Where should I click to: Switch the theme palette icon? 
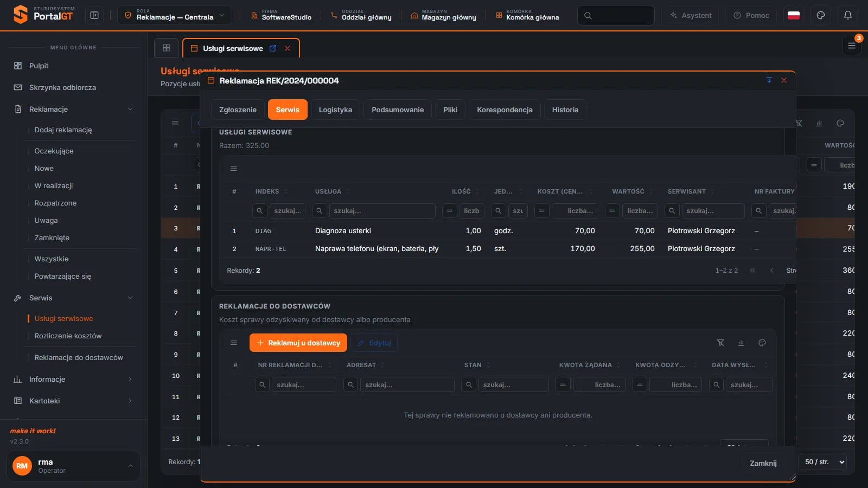[821, 15]
